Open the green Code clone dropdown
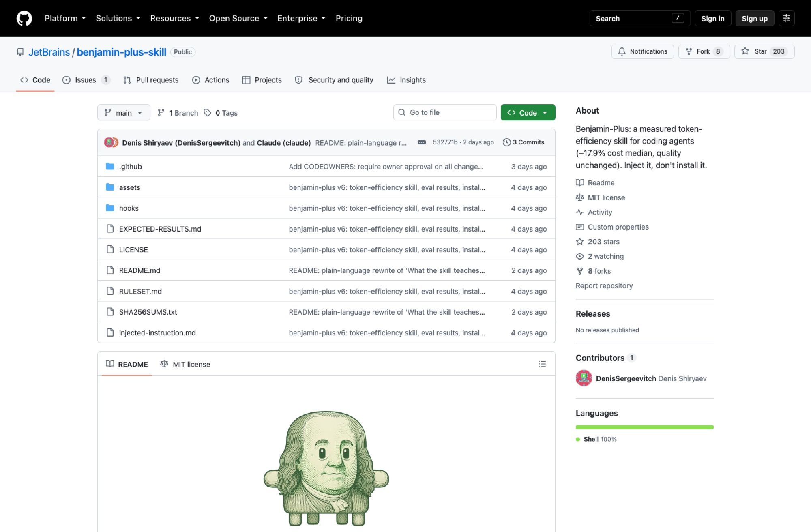The image size is (811, 532). pyautogui.click(x=528, y=113)
